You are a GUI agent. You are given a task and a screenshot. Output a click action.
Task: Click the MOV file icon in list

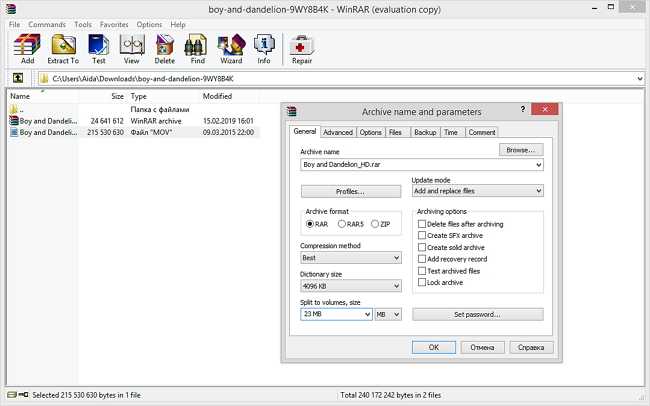14,132
